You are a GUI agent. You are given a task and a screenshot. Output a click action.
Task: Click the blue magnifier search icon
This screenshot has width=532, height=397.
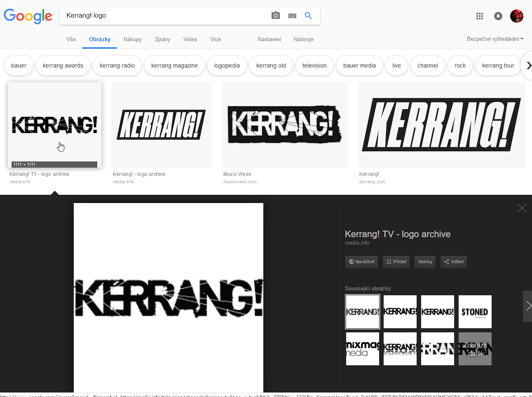click(308, 16)
